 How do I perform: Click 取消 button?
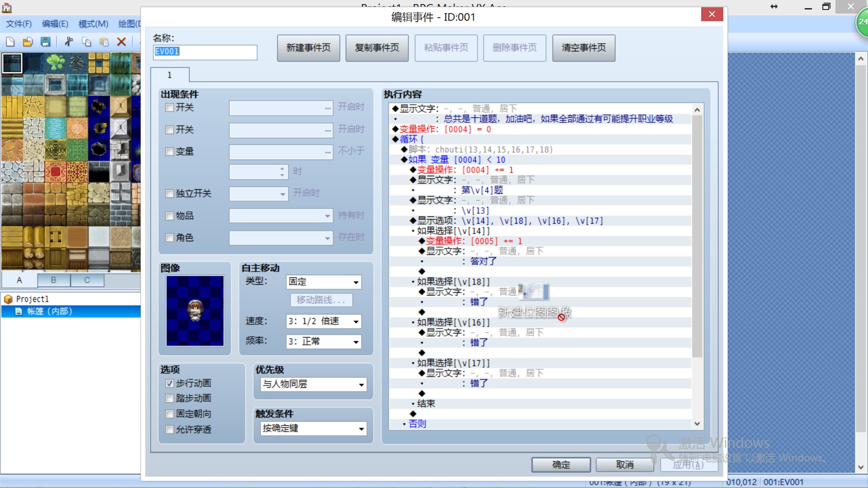click(x=625, y=465)
